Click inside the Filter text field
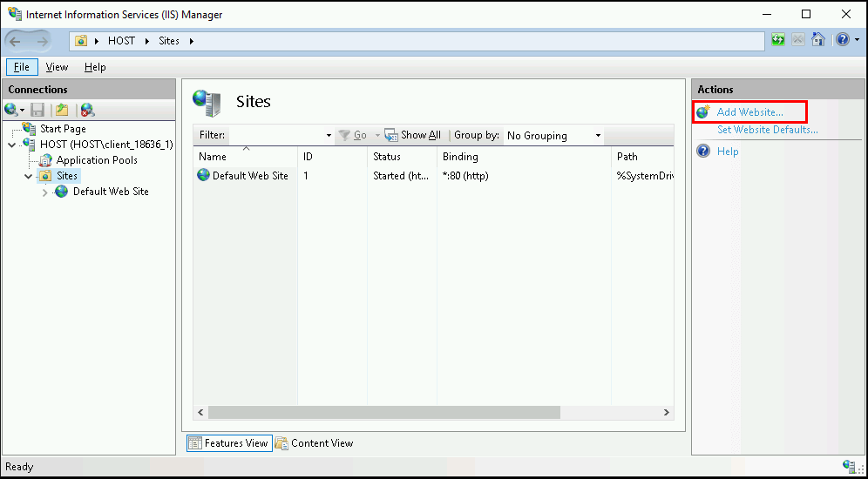 275,136
